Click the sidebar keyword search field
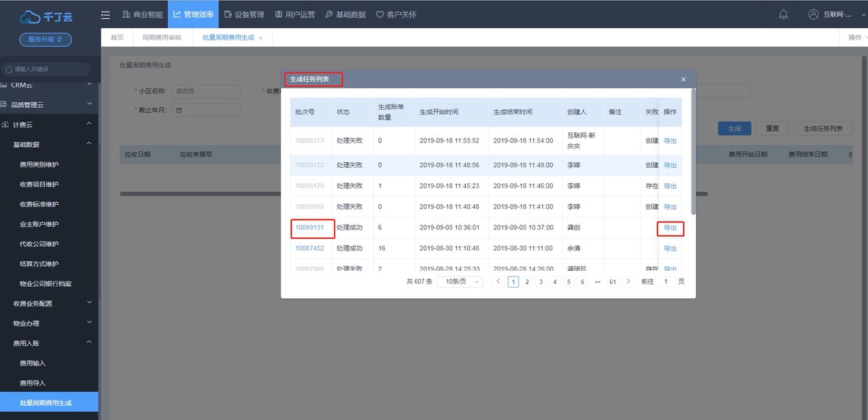The image size is (868, 420). click(x=45, y=70)
